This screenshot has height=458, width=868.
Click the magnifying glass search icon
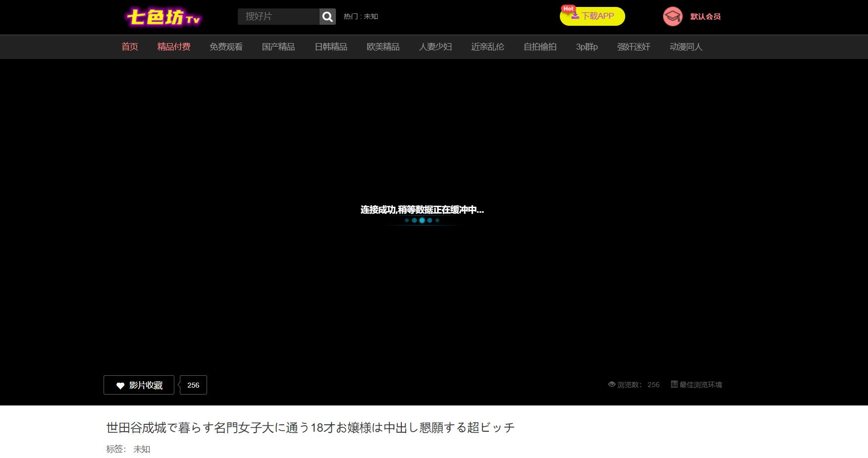click(x=327, y=17)
